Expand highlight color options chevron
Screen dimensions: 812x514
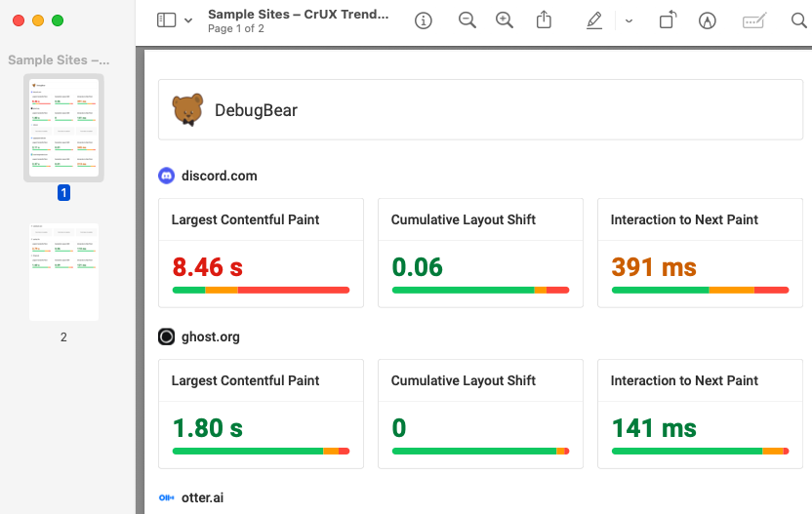coord(629,21)
